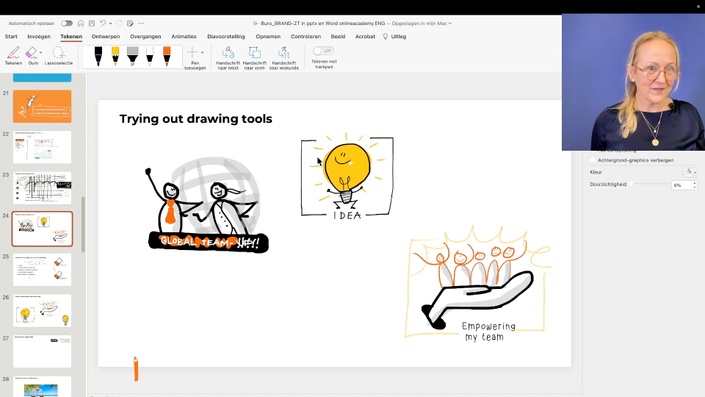The image size is (705, 397).
Task: Open the Animaties tab
Action: pos(184,36)
